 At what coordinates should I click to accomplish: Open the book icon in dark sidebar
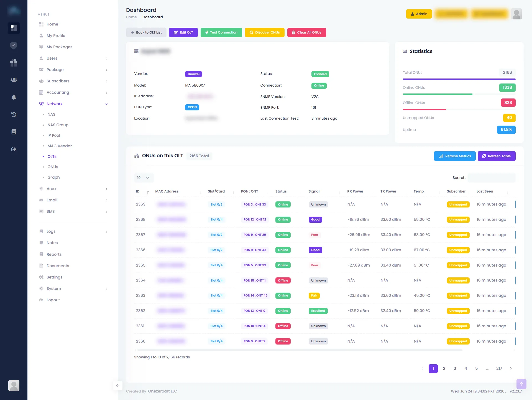14,132
